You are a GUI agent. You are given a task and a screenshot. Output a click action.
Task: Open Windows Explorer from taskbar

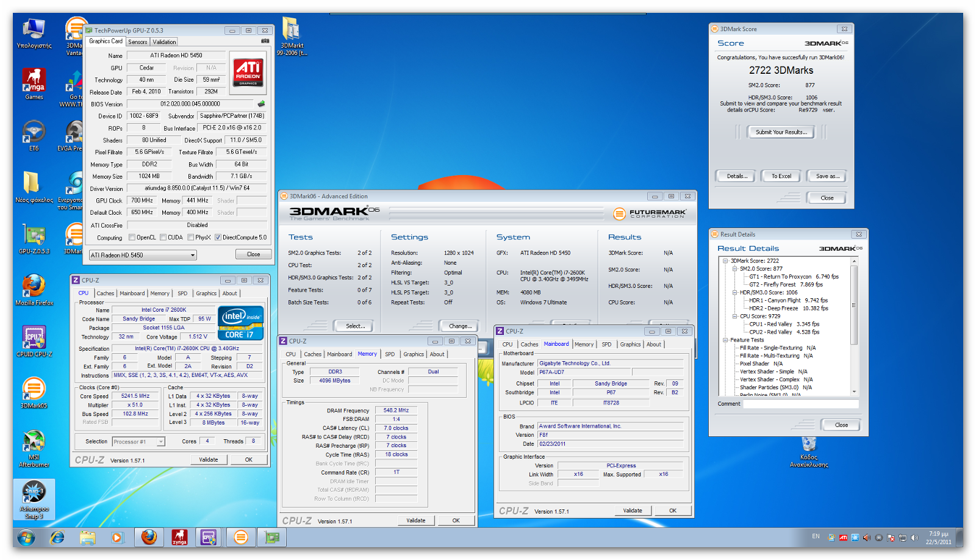tap(88, 537)
